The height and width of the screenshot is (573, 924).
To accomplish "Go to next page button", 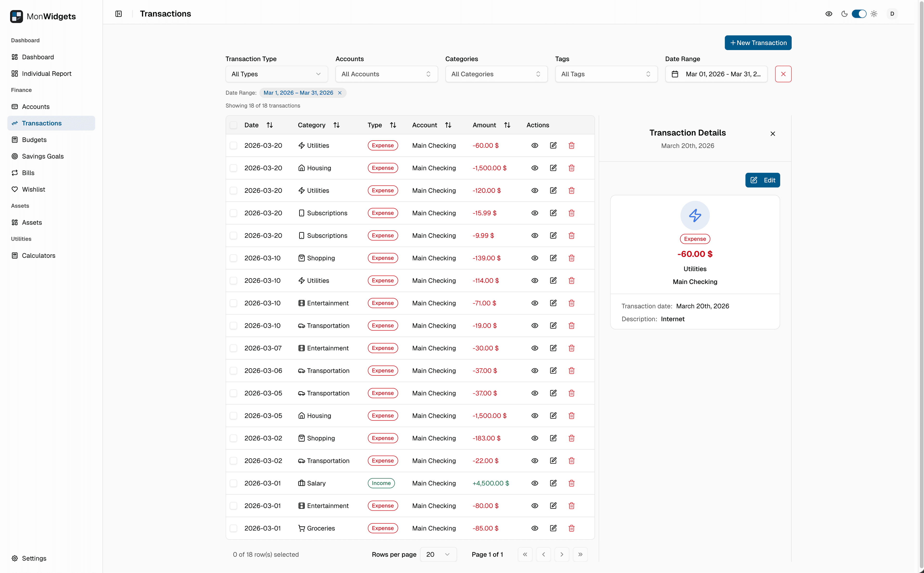I will pos(562,554).
